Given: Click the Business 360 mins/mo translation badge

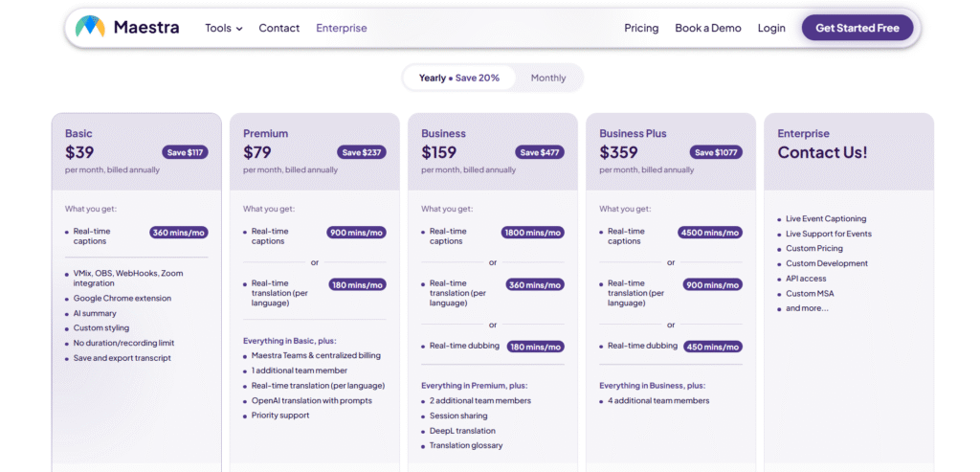Looking at the screenshot, I should [535, 284].
